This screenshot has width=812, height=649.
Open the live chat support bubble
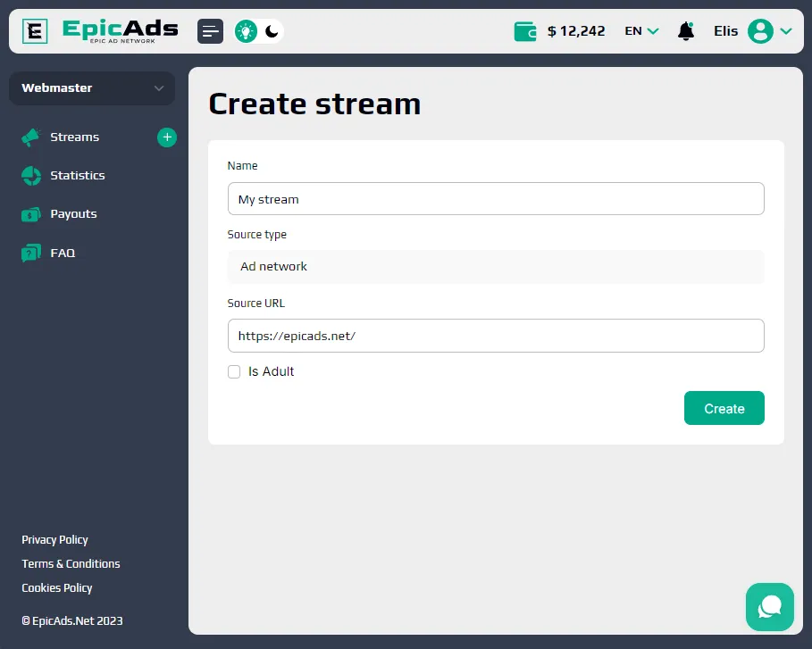tap(769, 607)
